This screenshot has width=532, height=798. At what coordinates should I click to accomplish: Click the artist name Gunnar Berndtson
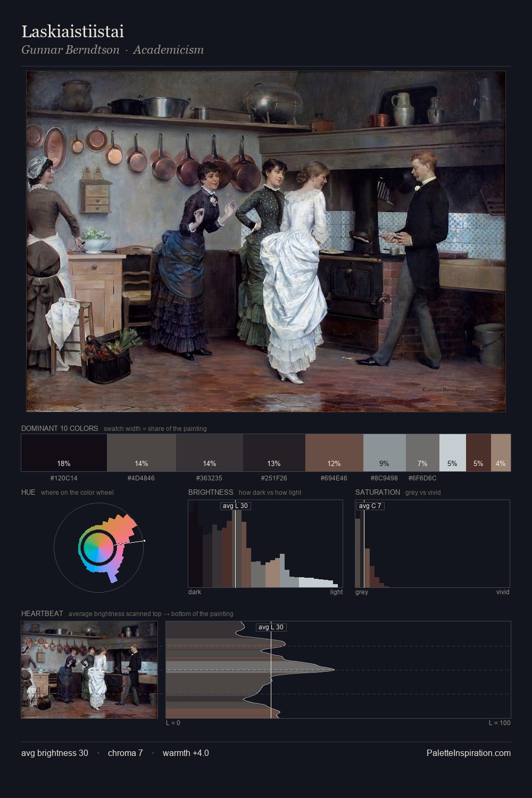tap(70, 50)
